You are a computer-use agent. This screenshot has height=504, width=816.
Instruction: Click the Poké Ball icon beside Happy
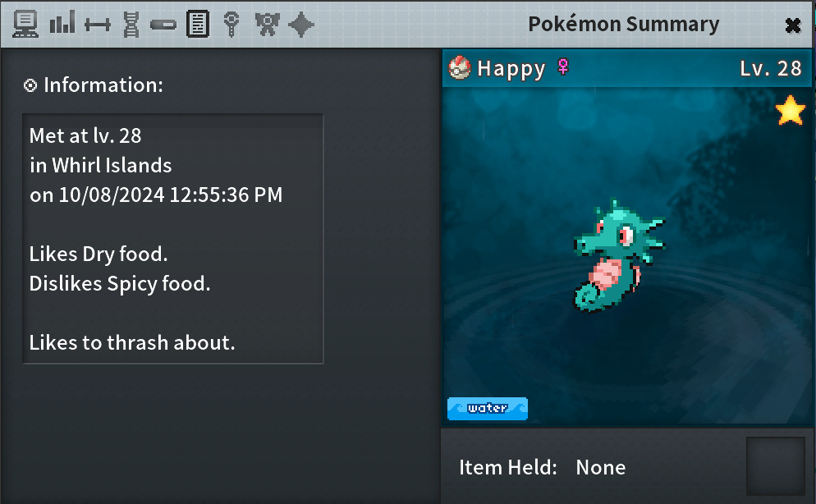[x=460, y=67]
